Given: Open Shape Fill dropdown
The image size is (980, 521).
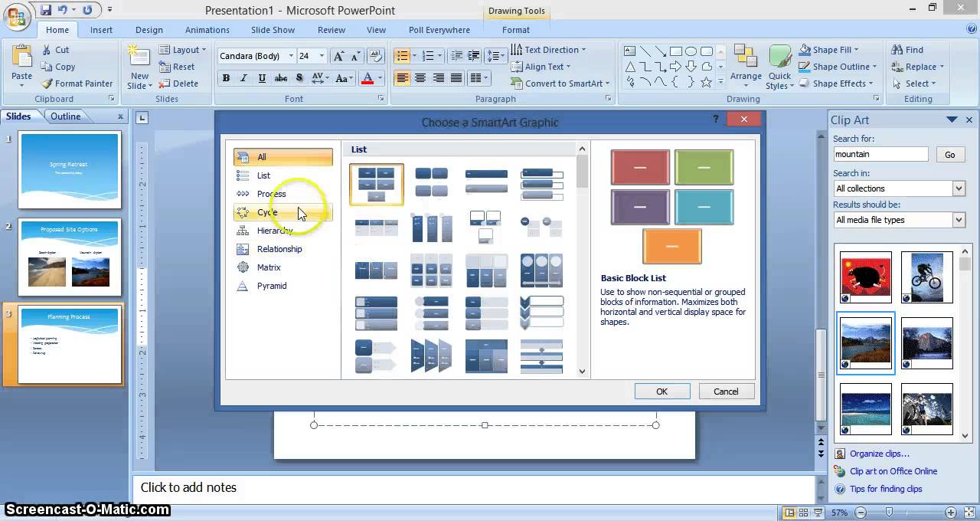Looking at the screenshot, I should click(x=830, y=50).
